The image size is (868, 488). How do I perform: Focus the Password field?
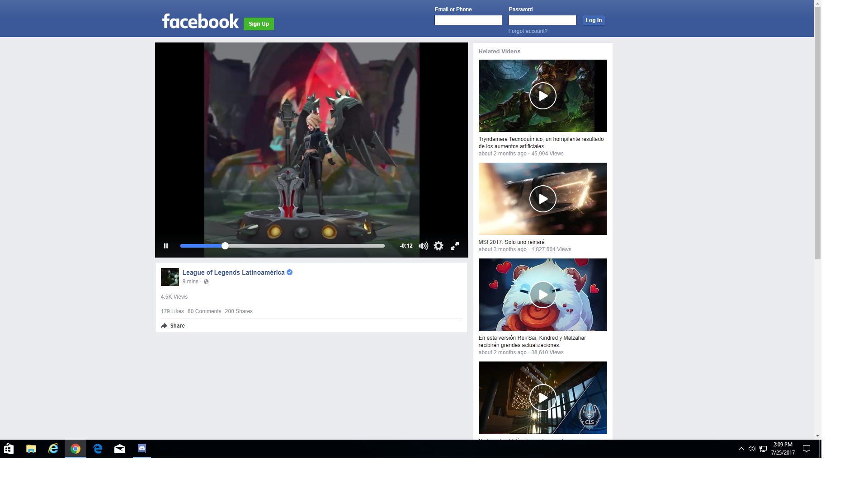point(542,20)
